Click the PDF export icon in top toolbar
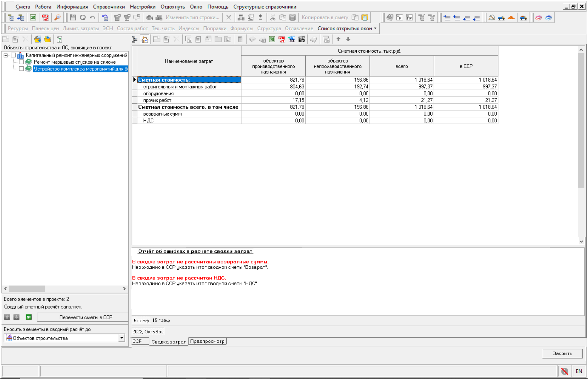This screenshot has width=588, height=379. [45, 18]
